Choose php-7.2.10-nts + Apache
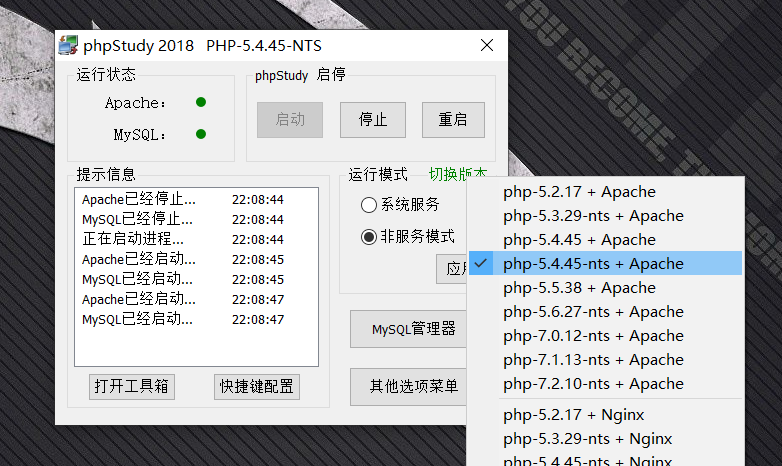The width and height of the screenshot is (782, 466). tap(605, 383)
